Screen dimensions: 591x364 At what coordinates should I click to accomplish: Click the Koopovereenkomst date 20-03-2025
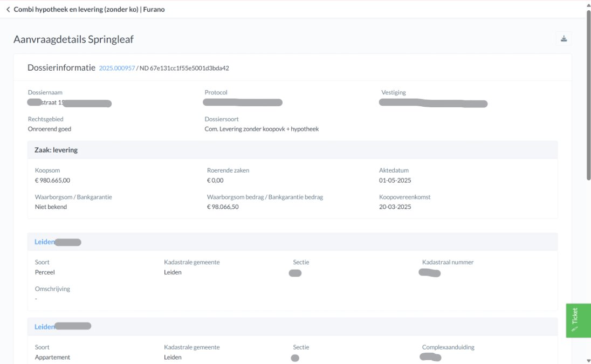click(x=395, y=207)
